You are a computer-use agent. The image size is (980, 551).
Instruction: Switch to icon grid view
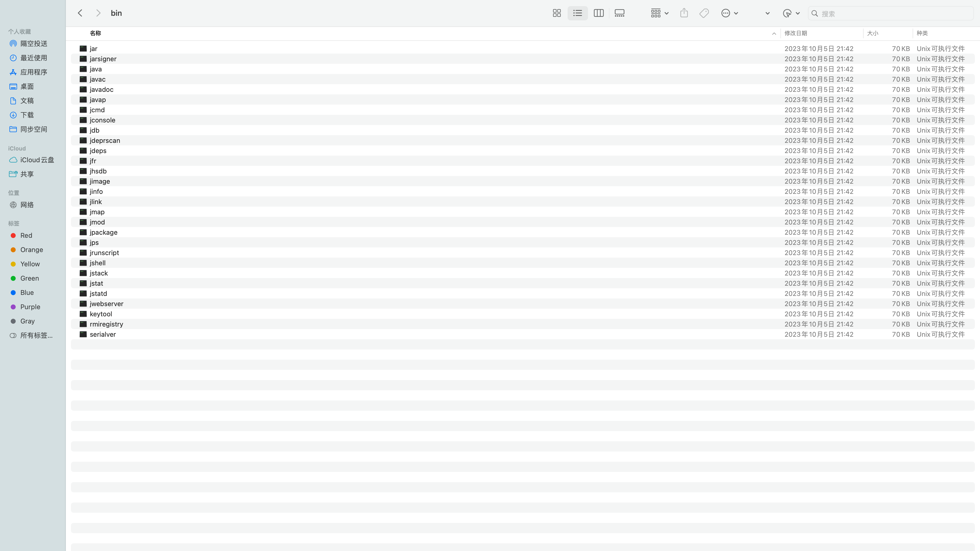click(557, 13)
